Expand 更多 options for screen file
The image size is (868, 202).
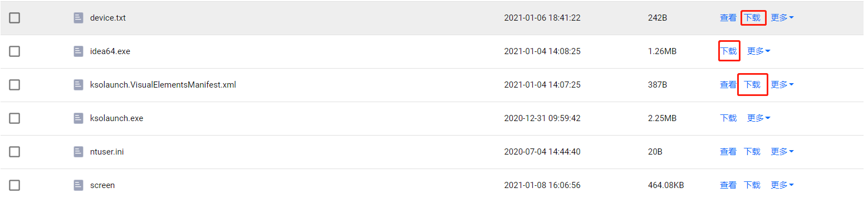coord(782,185)
